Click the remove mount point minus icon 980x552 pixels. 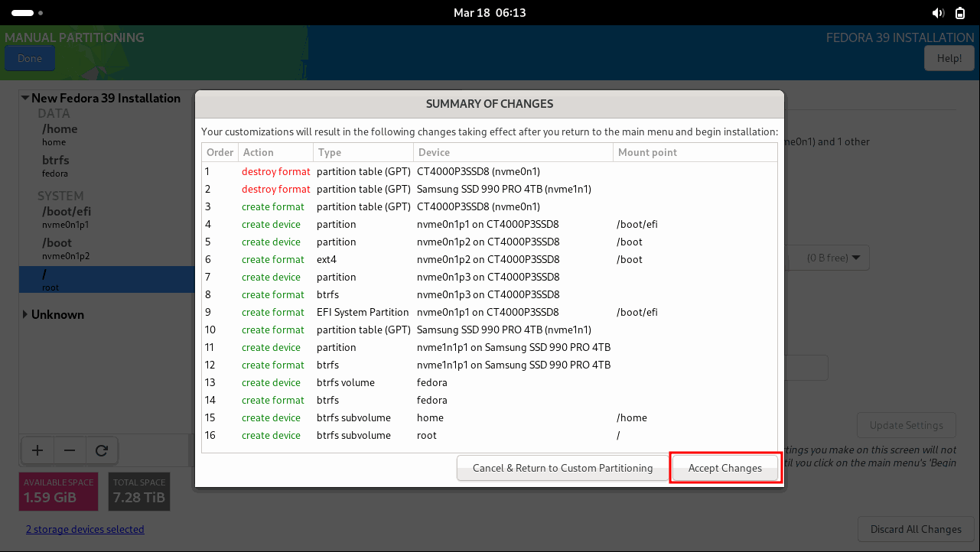(70, 451)
